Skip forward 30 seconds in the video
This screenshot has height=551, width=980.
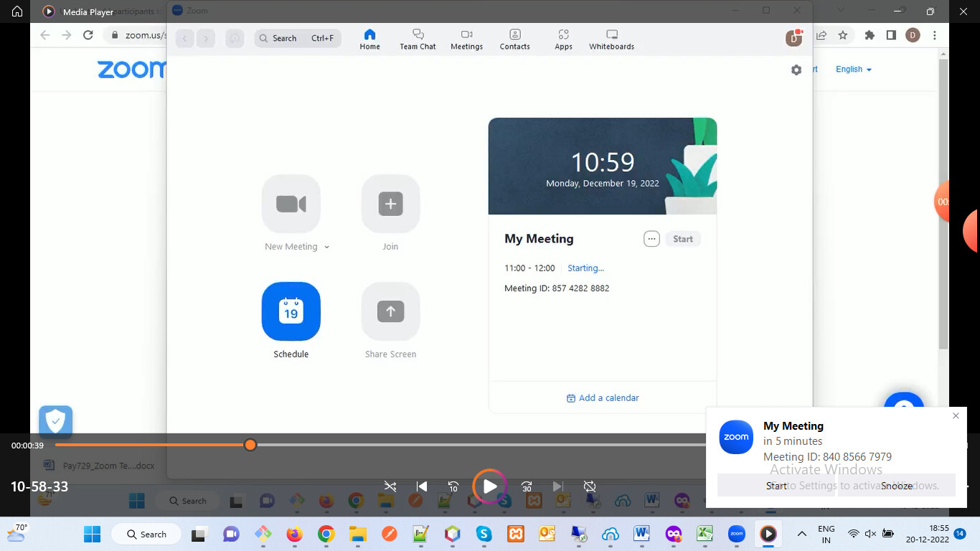point(527,486)
